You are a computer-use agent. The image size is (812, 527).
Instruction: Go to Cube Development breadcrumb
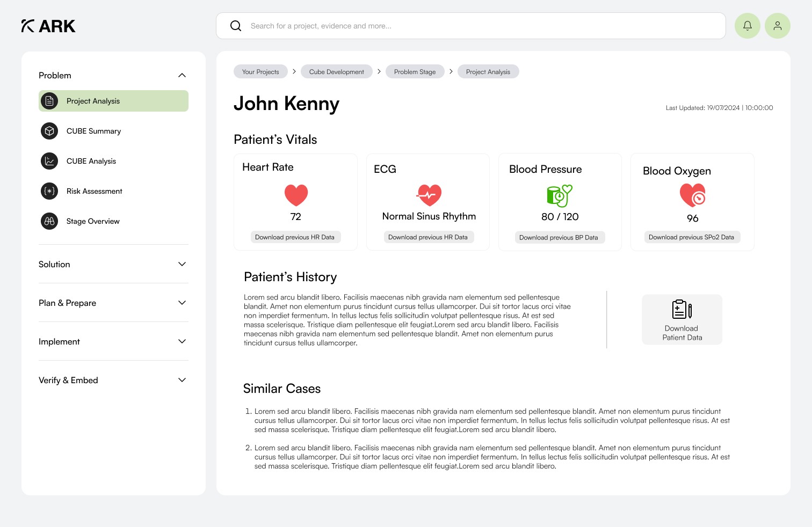point(337,72)
